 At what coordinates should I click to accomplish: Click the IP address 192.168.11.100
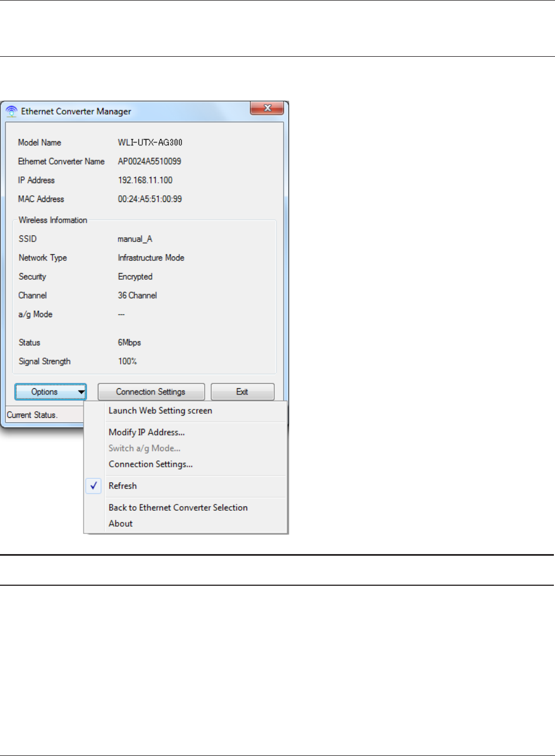145,180
